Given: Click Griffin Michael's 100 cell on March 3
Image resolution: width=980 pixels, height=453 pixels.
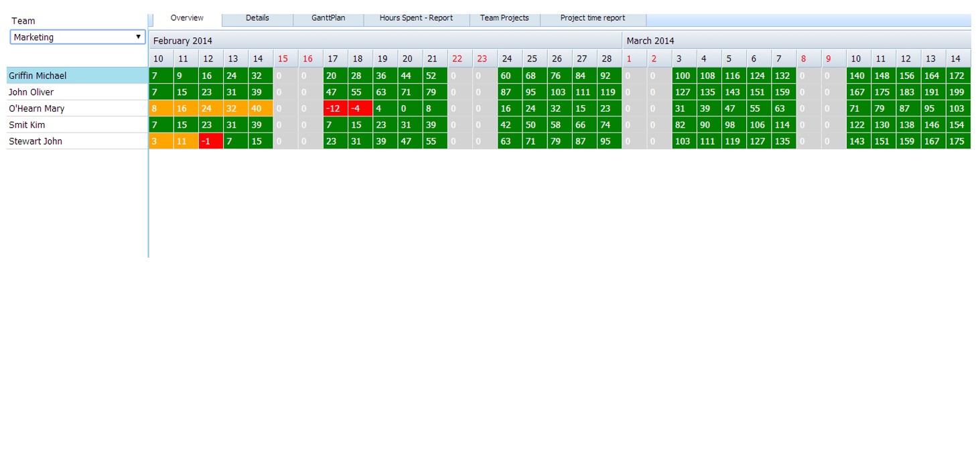Looking at the screenshot, I should point(685,76).
